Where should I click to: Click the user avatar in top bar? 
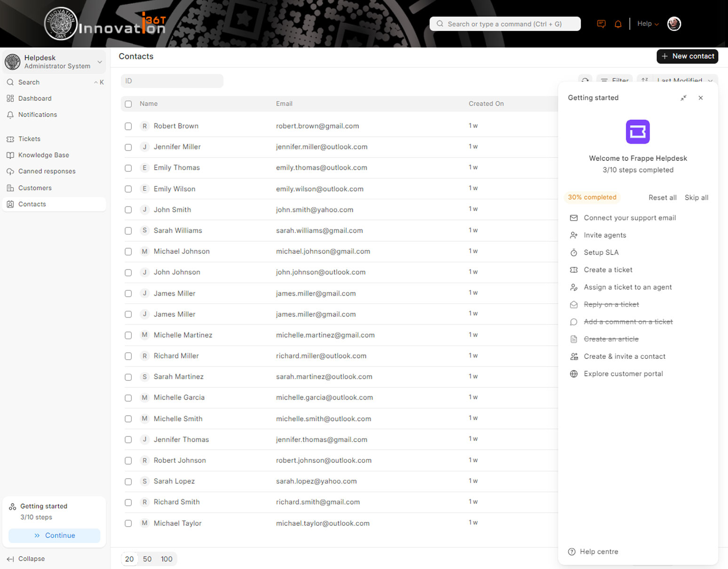click(x=674, y=24)
